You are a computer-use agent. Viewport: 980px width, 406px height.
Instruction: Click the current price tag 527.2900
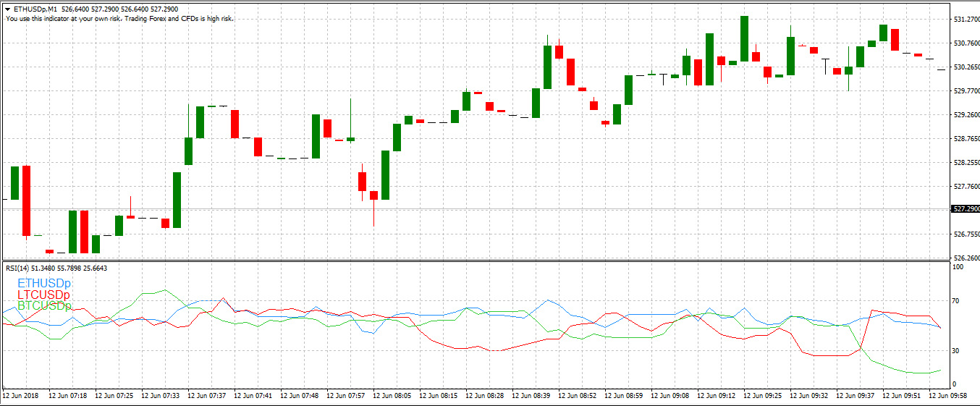pyautogui.click(x=963, y=209)
